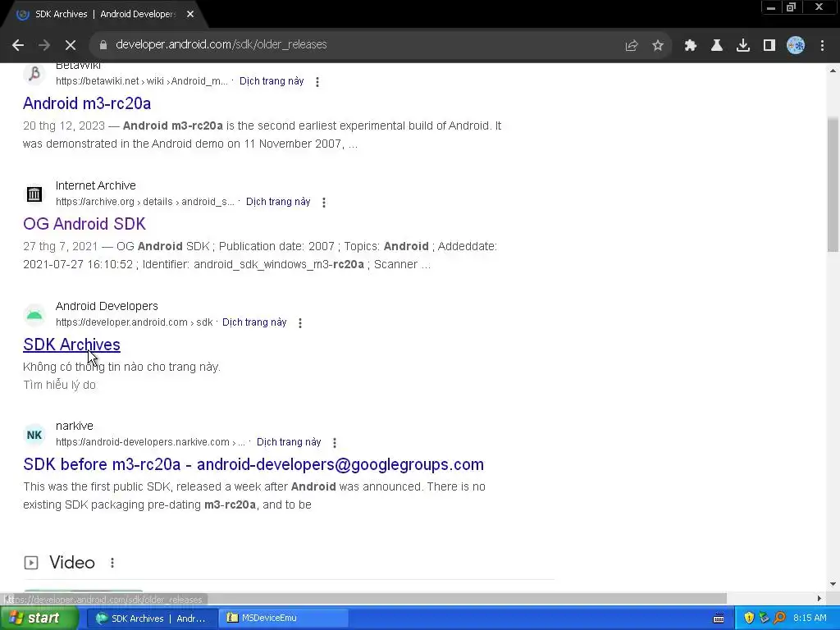The image size is (840, 630).
Task: Click the 8:15 AM system clock
Action: (810, 619)
